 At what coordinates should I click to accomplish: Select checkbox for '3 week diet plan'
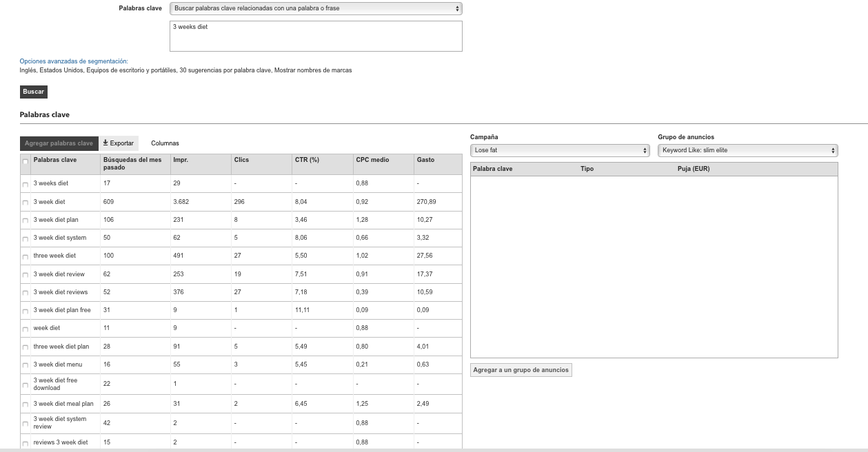tap(26, 220)
